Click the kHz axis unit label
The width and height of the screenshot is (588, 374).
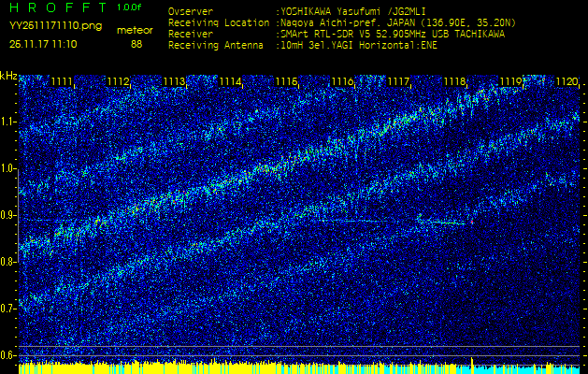click(8, 76)
